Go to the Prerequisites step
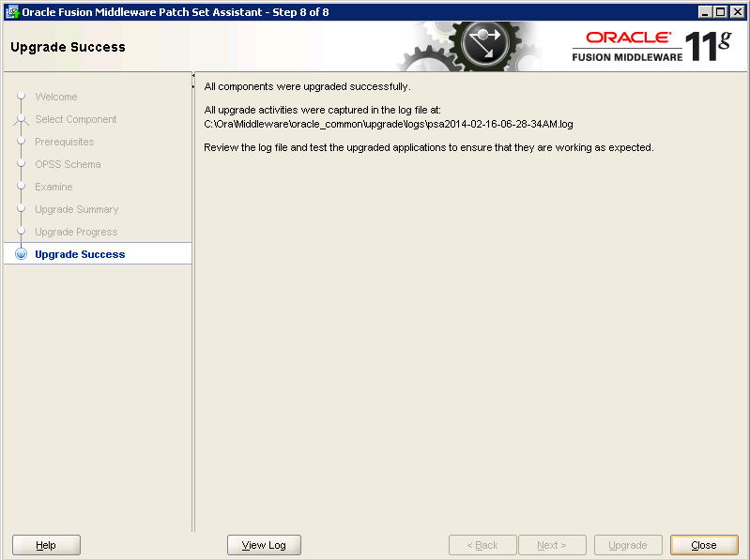Screen dimensions: 750x560 click(65, 142)
